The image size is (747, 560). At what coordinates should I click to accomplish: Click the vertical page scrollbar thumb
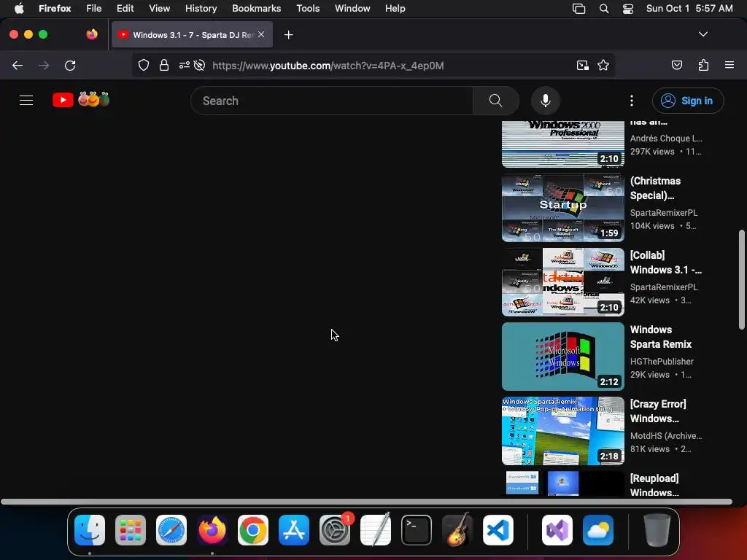point(741,279)
